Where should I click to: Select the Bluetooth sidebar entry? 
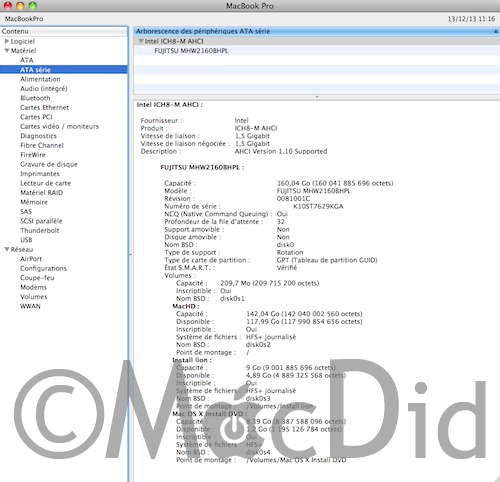coord(35,98)
